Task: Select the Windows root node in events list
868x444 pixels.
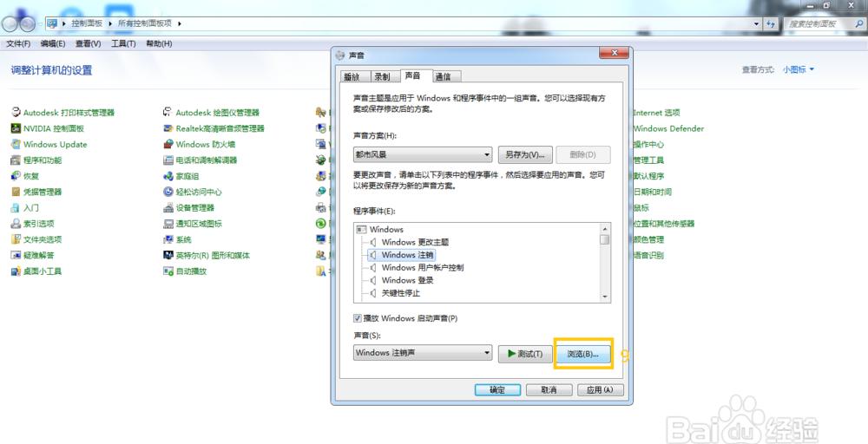Action: click(386, 229)
